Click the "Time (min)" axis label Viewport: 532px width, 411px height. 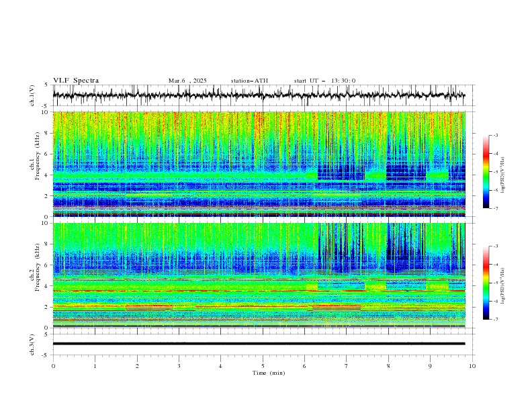(269, 373)
